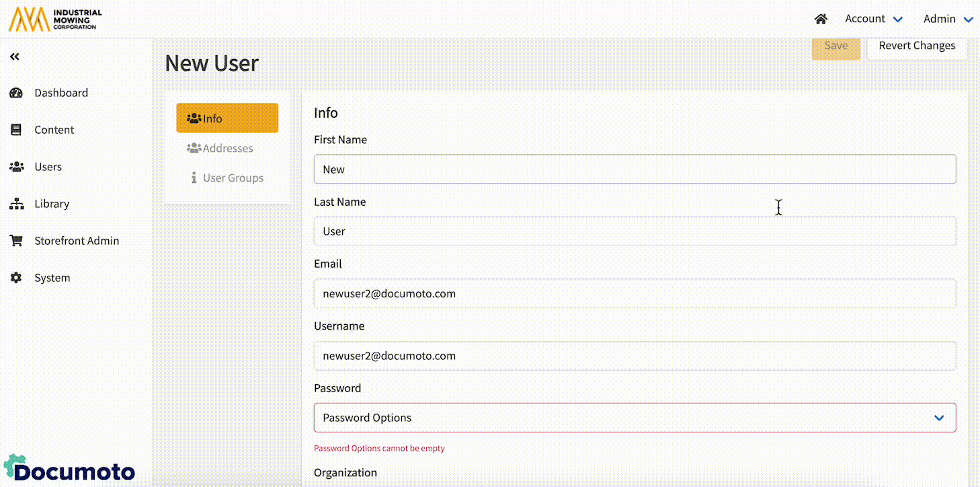This screenshot has height=487, width=980.
Task: Click the Users people icon in sidebar
Action: 16,167
